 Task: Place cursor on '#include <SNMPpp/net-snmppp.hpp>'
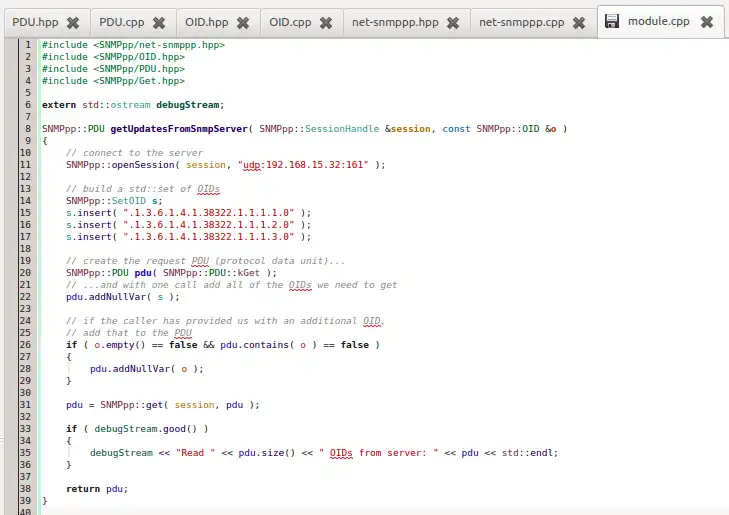point(133,45)
